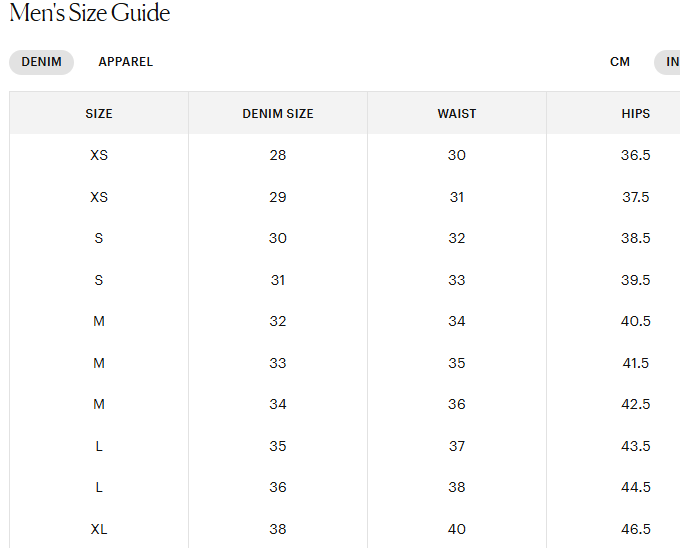Click the DENIM SIZE column header

pos(278,114)
